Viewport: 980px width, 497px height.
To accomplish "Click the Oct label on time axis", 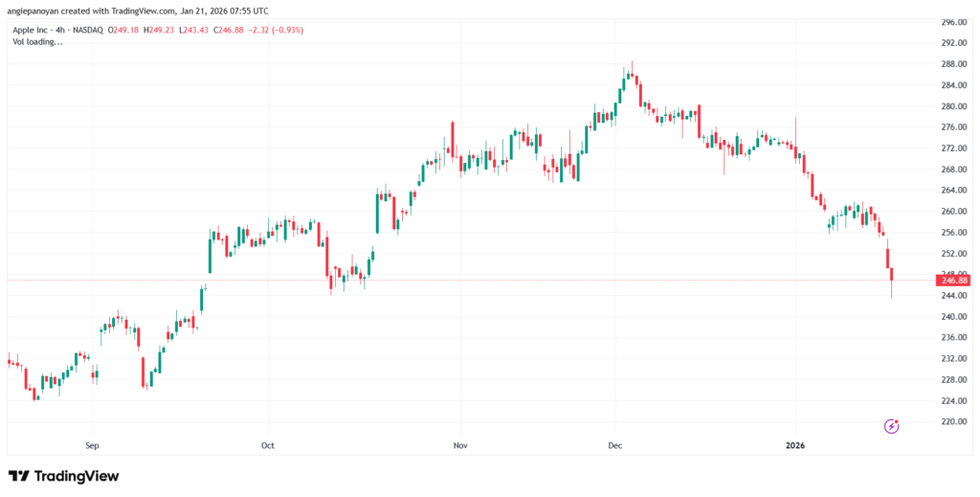I will 268,445.
